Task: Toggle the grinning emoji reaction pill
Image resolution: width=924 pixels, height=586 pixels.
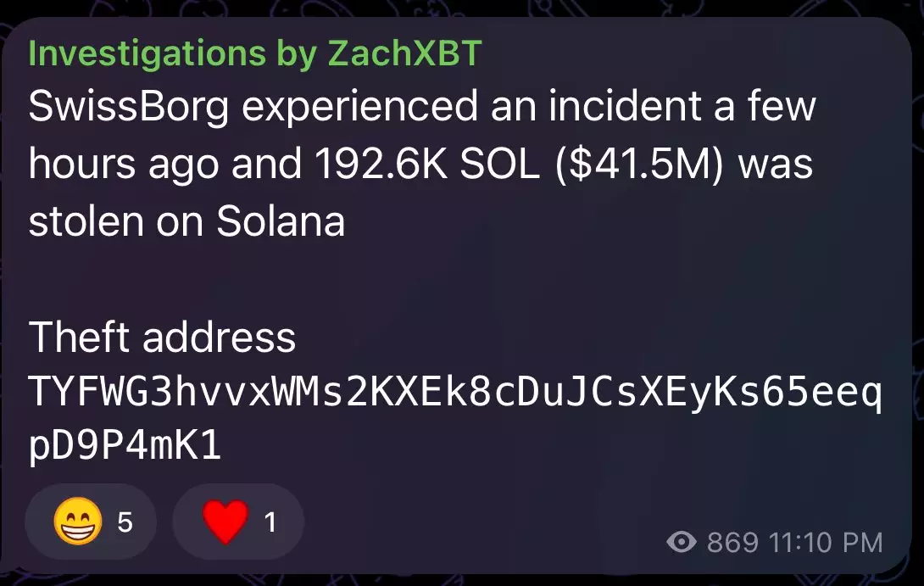Action: 91,522
